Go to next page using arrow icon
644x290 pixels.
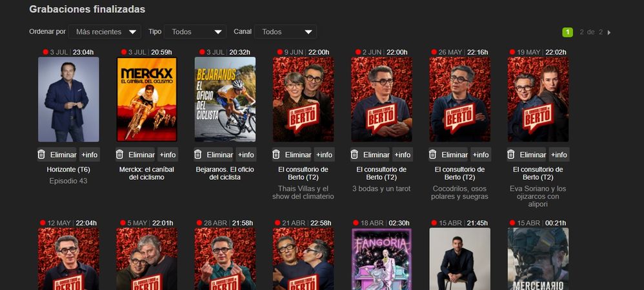point(609,32)
